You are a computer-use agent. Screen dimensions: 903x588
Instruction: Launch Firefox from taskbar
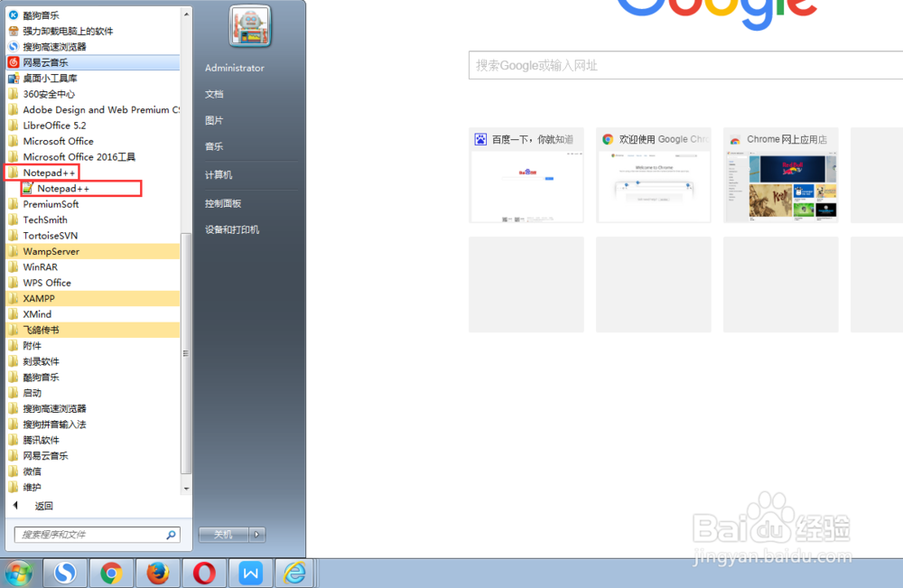click(158, 573)
